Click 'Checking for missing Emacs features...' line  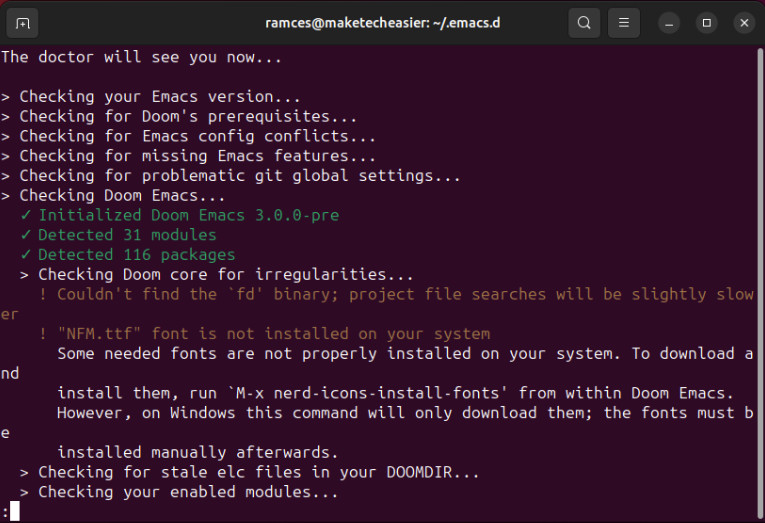pos(188,156)
